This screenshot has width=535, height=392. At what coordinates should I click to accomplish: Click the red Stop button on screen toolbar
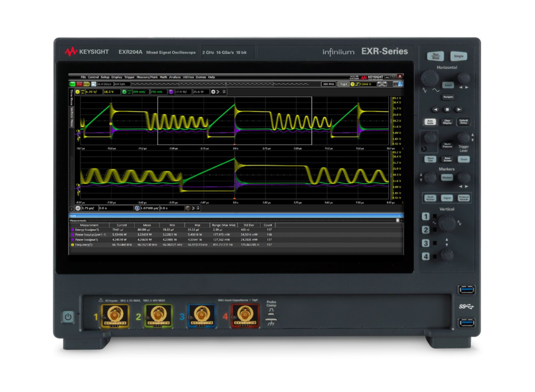(x=79, y=84)
